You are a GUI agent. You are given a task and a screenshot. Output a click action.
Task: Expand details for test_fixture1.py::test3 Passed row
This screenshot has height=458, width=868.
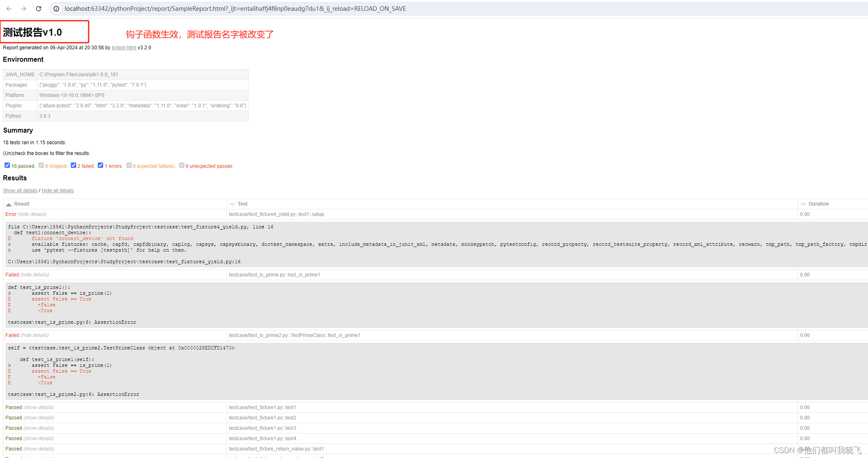[39, 428]
